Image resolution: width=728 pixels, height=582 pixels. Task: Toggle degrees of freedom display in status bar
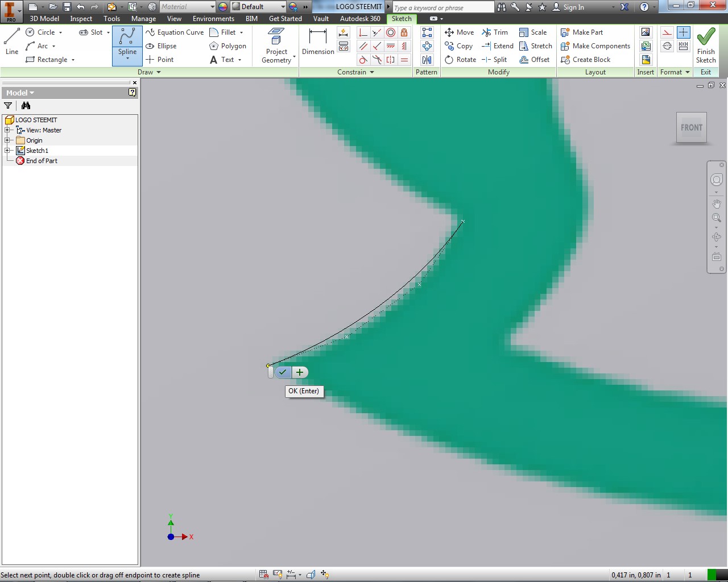click(325, 575)
